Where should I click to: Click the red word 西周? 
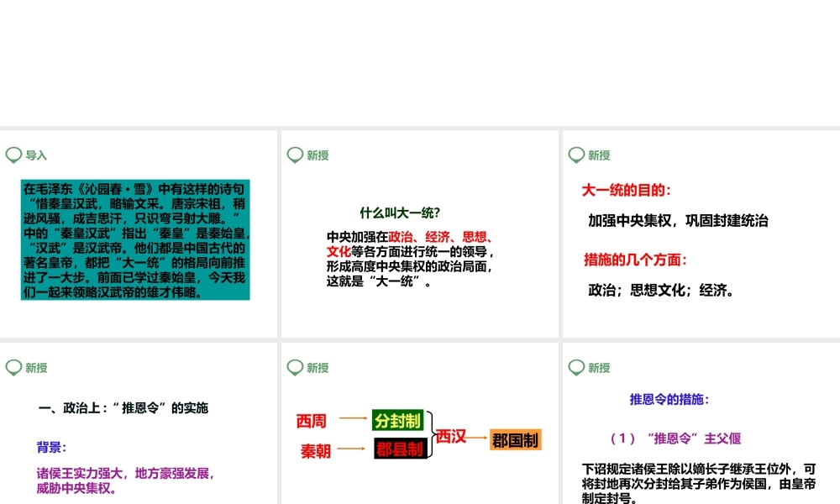312,422
